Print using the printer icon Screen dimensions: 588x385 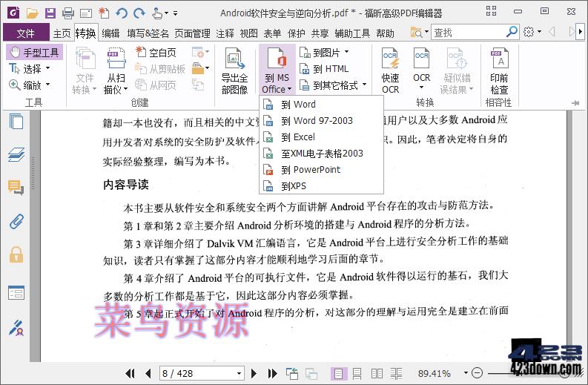click(x=68, y=13)
